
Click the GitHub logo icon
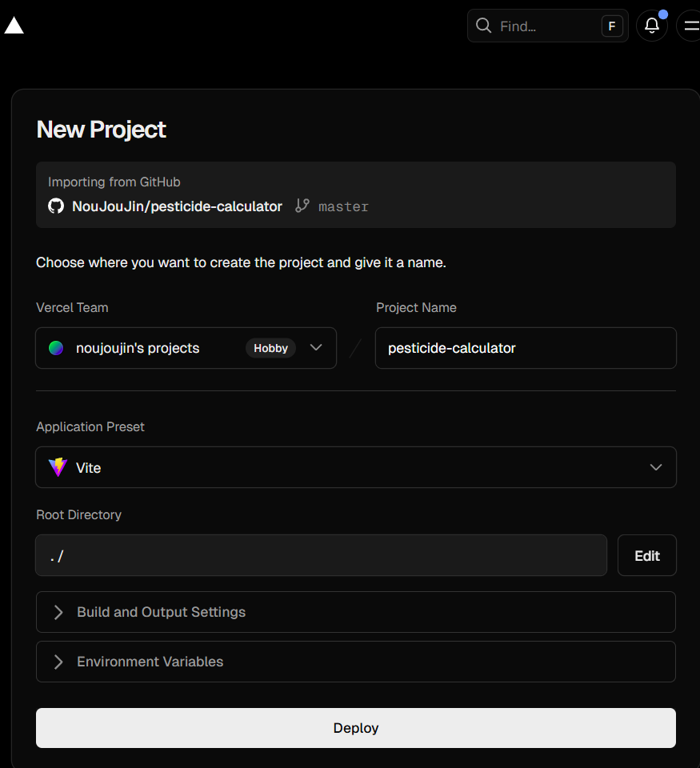pyautogui.click(x=56, y=206)
